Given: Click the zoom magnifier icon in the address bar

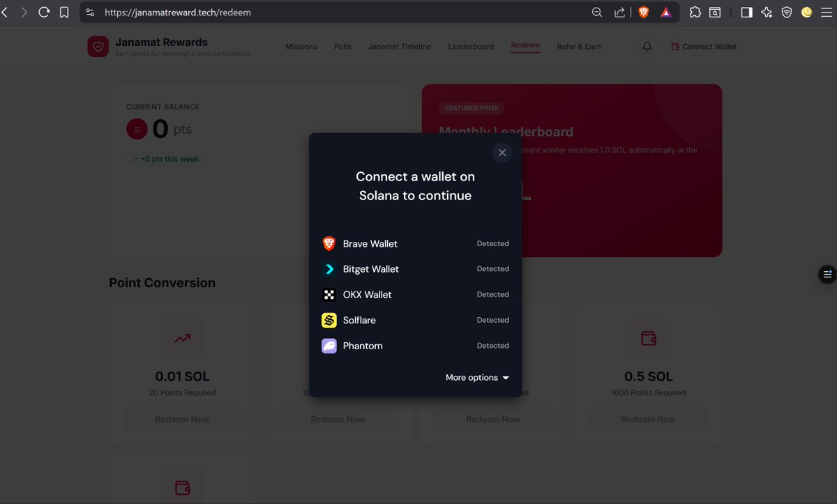Looking at the screenshot, I should 597,13.
